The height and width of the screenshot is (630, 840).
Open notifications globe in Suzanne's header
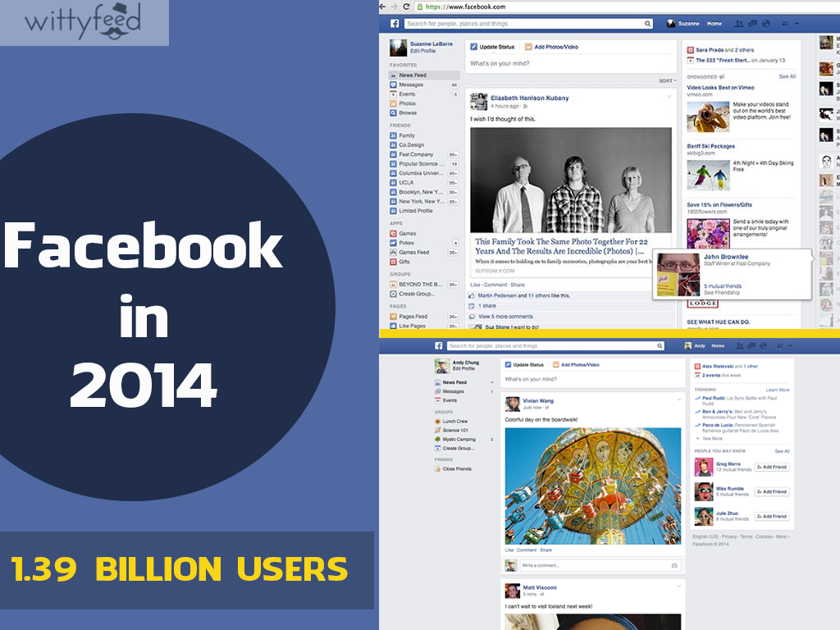coord(766,24)
